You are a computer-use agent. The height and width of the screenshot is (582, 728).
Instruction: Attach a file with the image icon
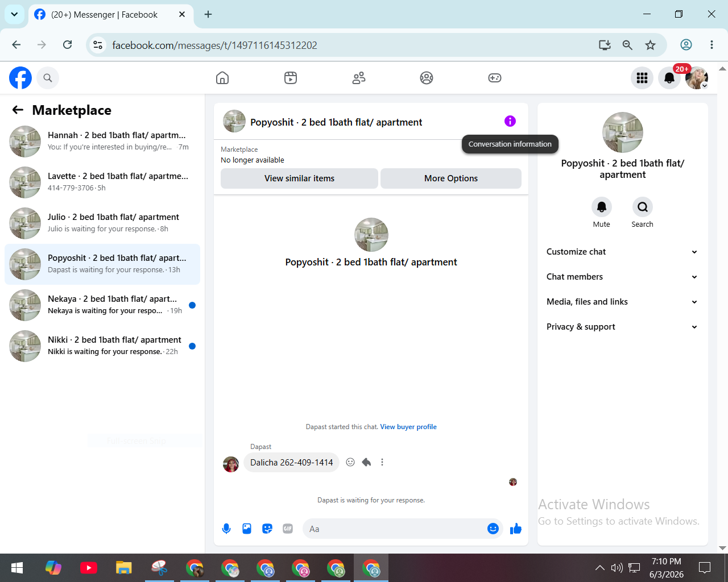coord(247,529)
